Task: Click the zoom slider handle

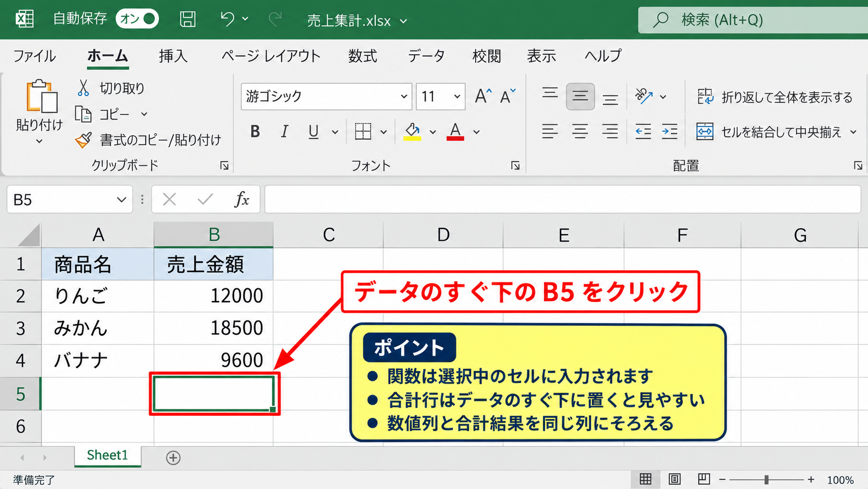Action: point(766,480)
